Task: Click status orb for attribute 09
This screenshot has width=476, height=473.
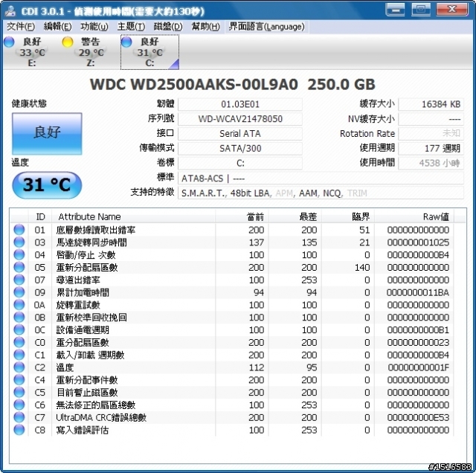Action: tap(19, 292)
